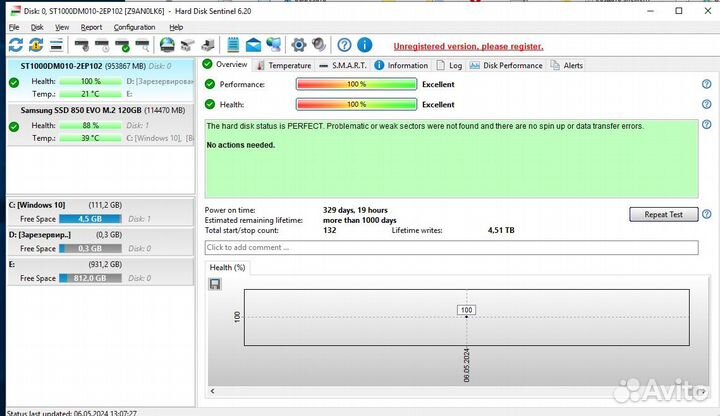Open the Report menu
This screenshot has width=720, height=416.
point(91,27)
